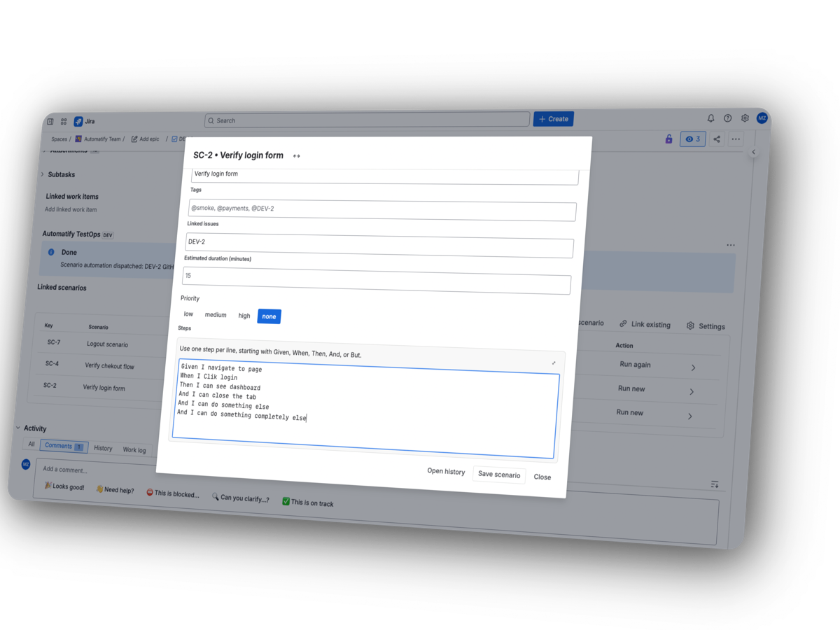Select low priority
Image resolution: width=840 pixels, height=630 pixels.
(188, 314)
